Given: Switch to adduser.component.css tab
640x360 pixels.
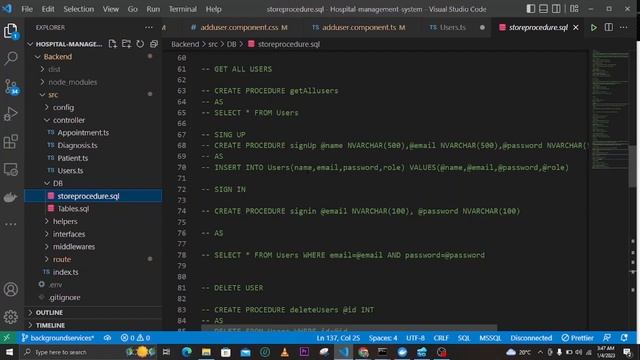Looking at the screenshot, I should 239,27.
